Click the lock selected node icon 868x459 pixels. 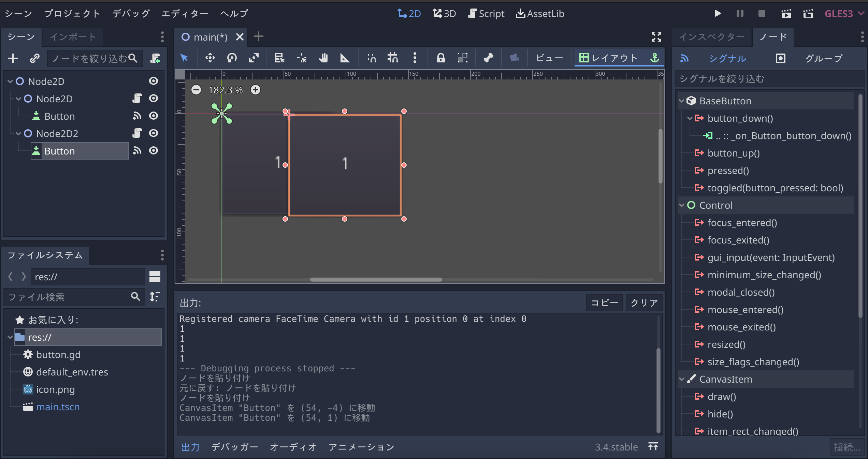click(x=440, y=58)
